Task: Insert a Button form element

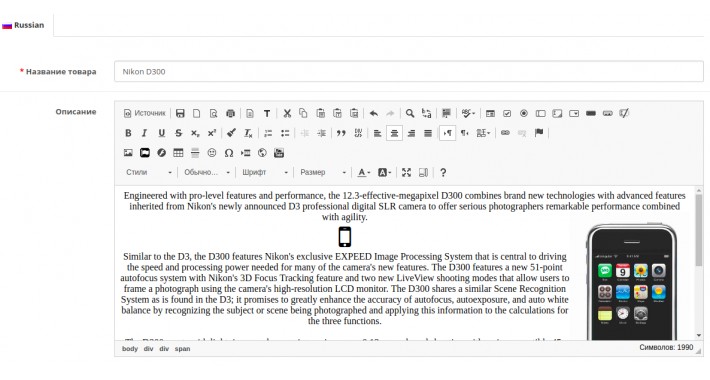Action: [x=590, y=113]
